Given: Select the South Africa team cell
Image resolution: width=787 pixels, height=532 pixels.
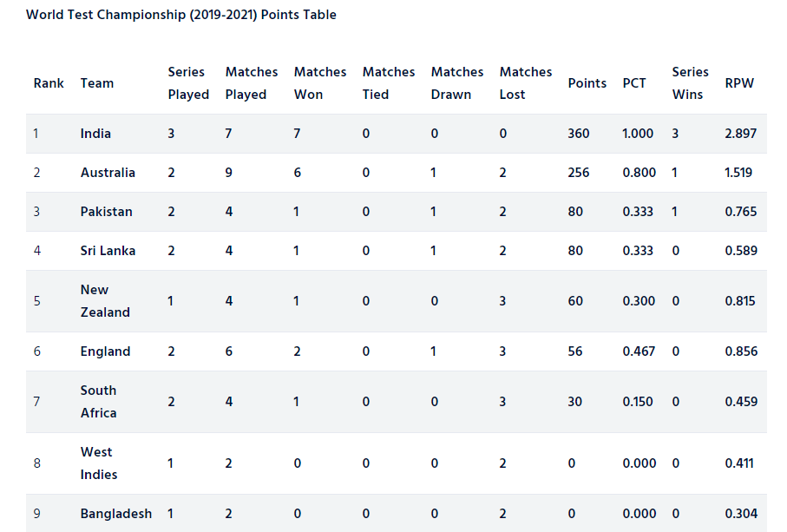Looking at the screenshot, I should pyautogui.click(x=98, y=402).
